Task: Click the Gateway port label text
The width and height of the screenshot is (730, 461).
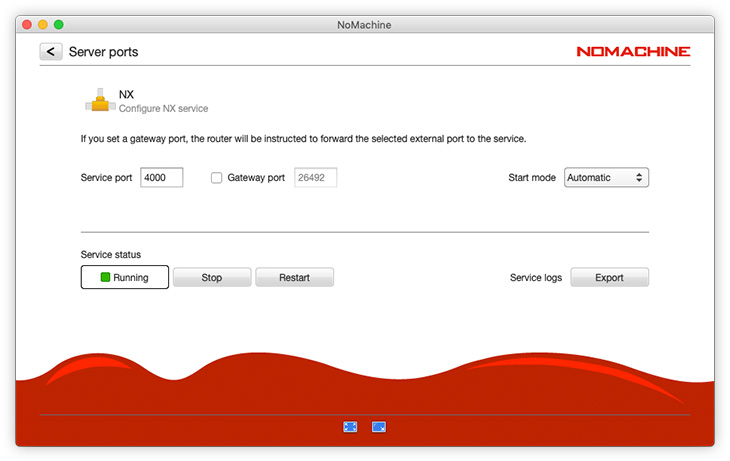Action: [256, 178]
